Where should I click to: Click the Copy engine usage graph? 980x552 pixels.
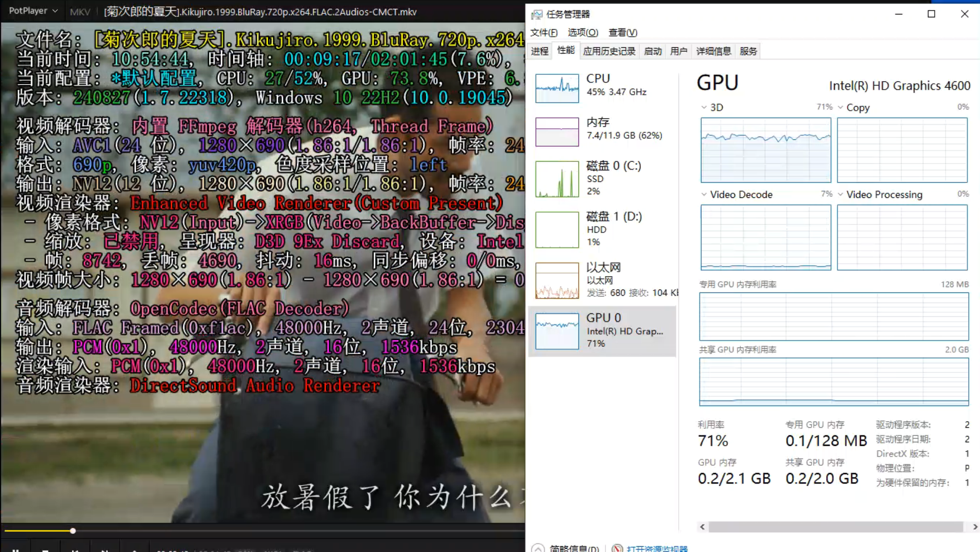click(x=902, y=150)
